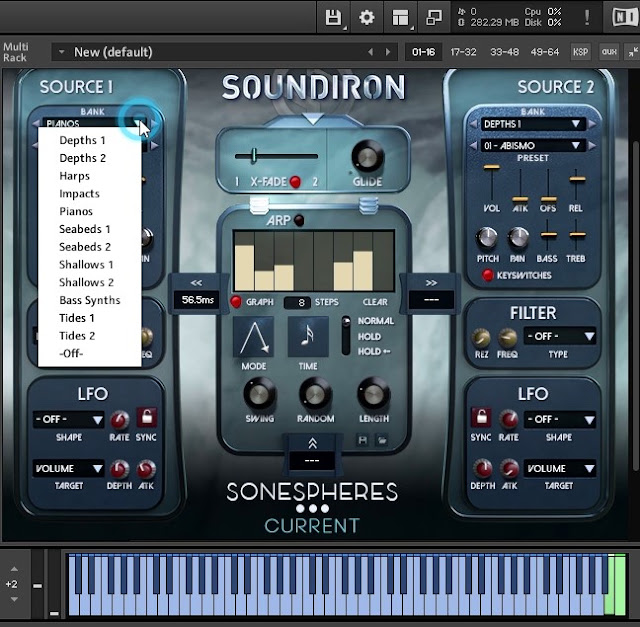This screenshot has width=640, height=627.
Task: Toggle the X-FADE red LED
Action: click(x=295, y=182)
